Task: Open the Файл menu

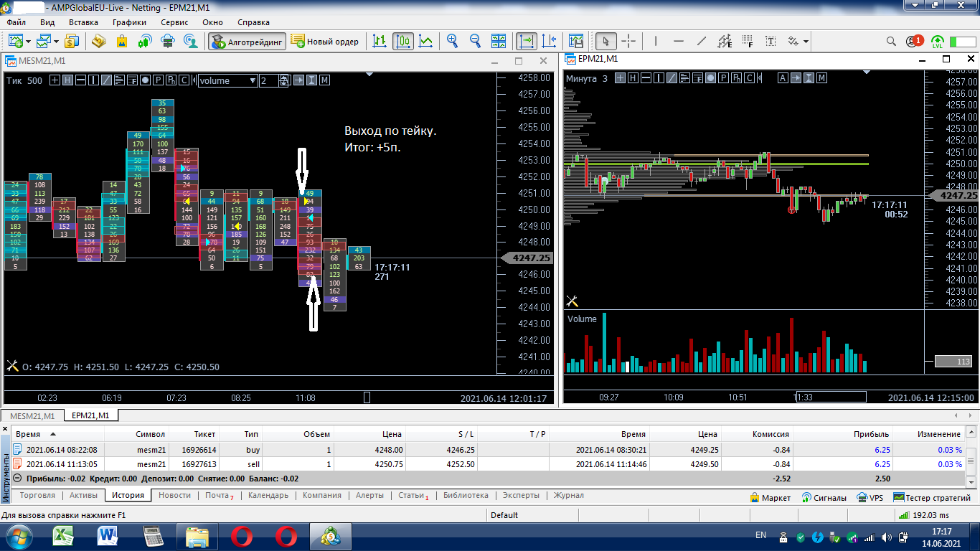Action: (x=17, y=22)
